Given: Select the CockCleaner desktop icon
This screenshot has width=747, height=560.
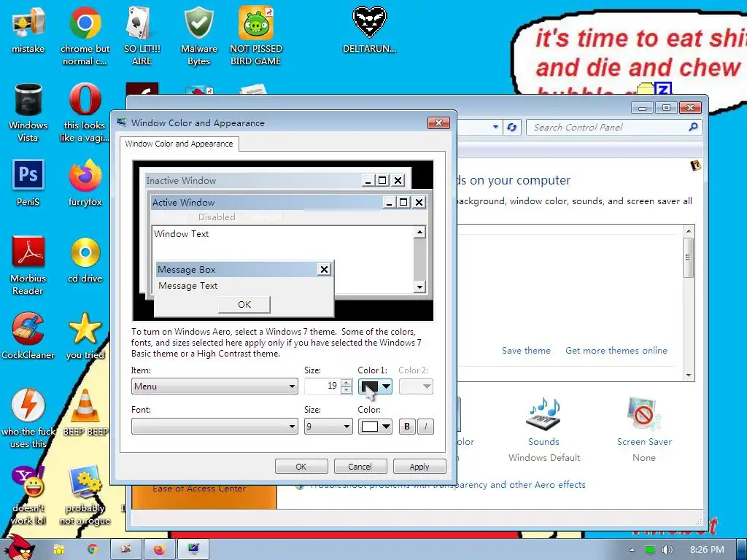Looking at the screenshot, I should click(28, 335).
